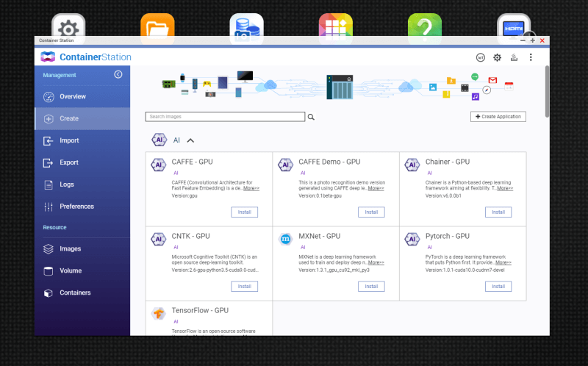
Task: Open the Import section
Action: pos(82,140)
